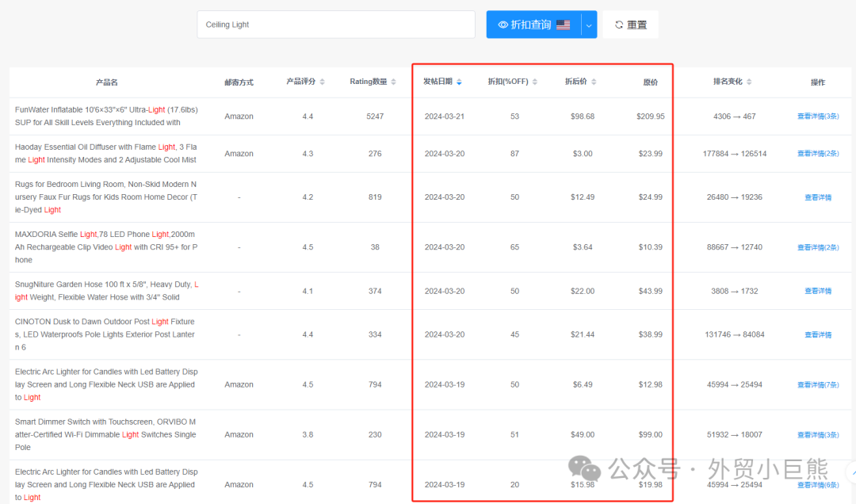
Task: Open 查看详情(3条) for ORVIBO Dimmer Switch row
Action: click(818, 434)
